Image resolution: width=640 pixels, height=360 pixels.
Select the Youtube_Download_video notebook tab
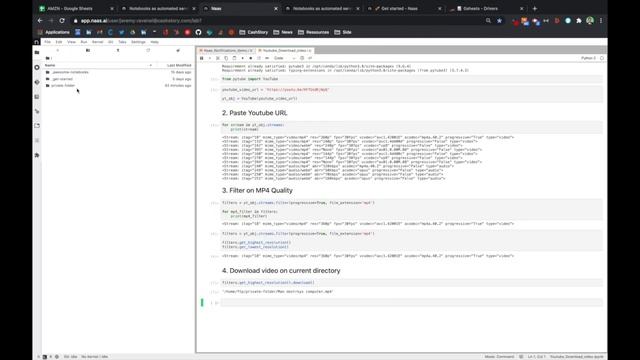284,51
